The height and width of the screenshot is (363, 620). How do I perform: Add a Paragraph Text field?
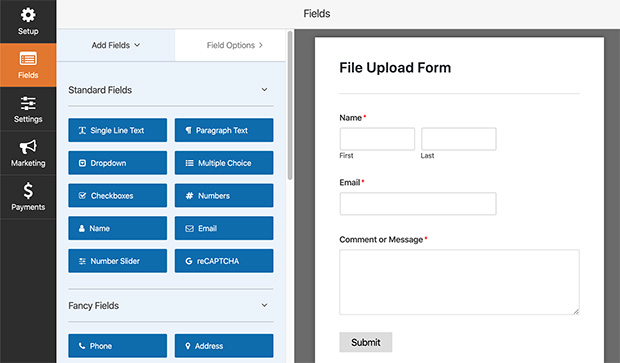(x=224, y=130)
